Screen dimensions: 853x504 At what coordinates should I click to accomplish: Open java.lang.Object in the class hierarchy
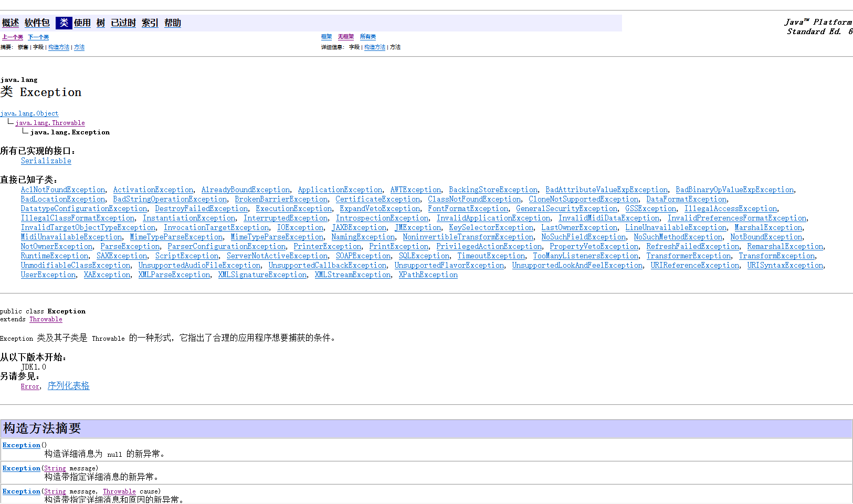[x=29, y=113]
